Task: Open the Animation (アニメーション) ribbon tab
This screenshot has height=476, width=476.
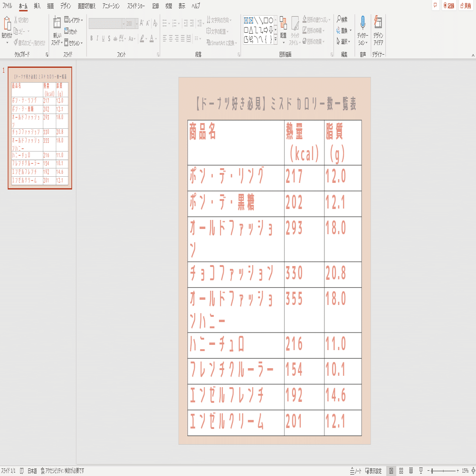Action: [111, 6]
